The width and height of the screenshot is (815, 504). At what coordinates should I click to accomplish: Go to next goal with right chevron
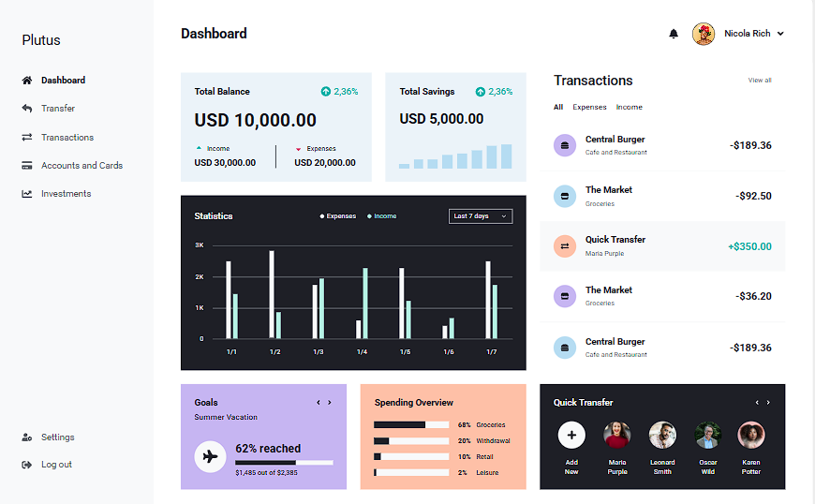point(330,403)
